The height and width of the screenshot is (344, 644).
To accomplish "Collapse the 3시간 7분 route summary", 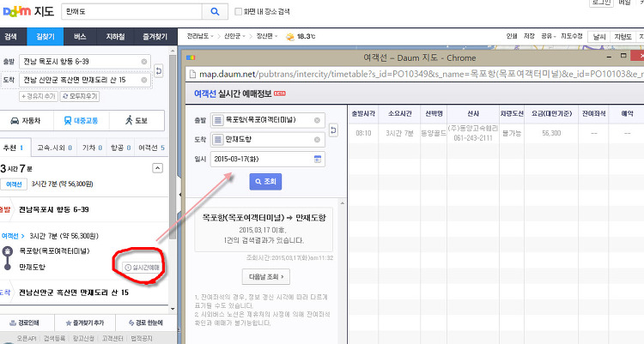I will pos(159,168).
